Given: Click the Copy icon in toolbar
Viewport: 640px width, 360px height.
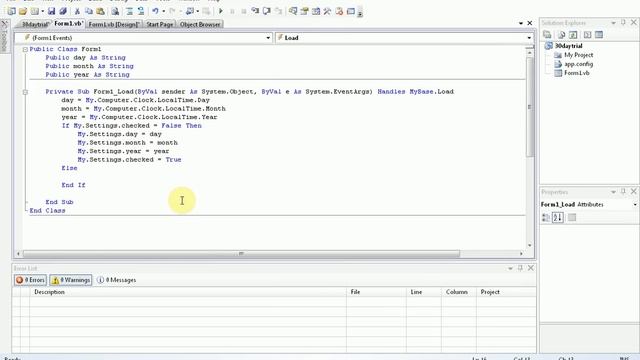Looking at the screenshot, I should click(89, 11).
